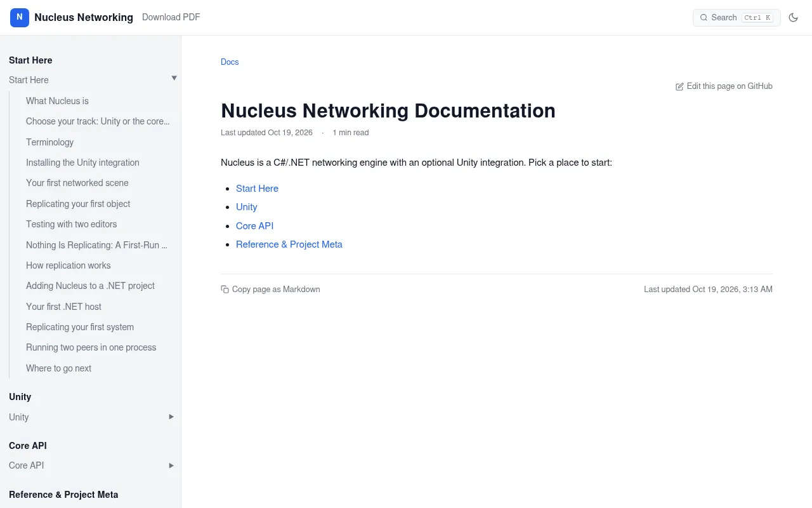The image size is (812, 508).
Task: Click the bold Core API sidebar heading
Action: pos(28,446)
